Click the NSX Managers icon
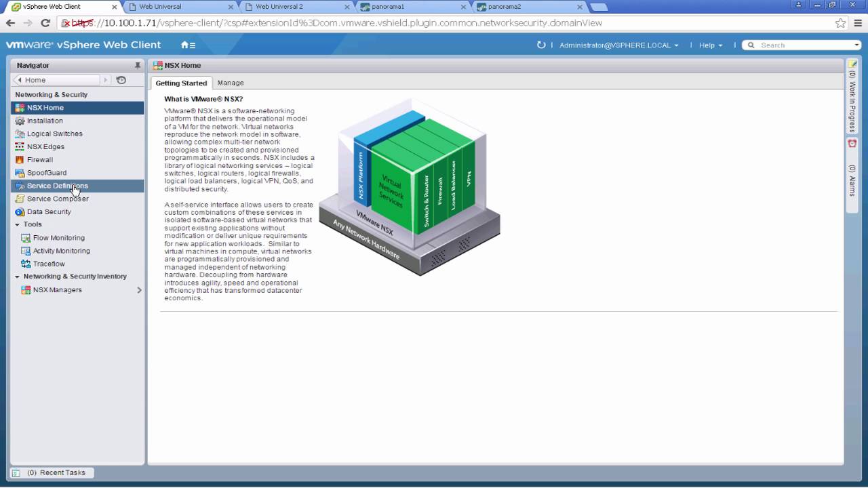868x488 pixels. click(x=26, y=290)
